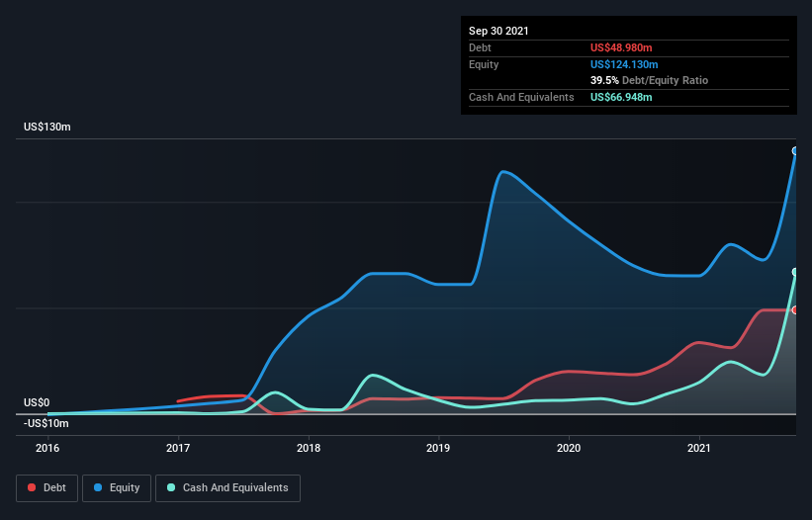Click the US$0 y-axis label

37,402
